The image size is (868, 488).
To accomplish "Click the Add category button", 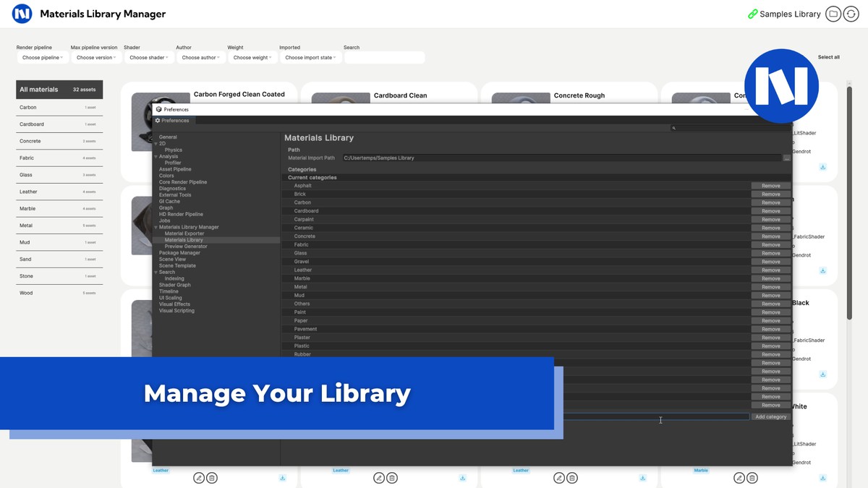I will 770,417.
